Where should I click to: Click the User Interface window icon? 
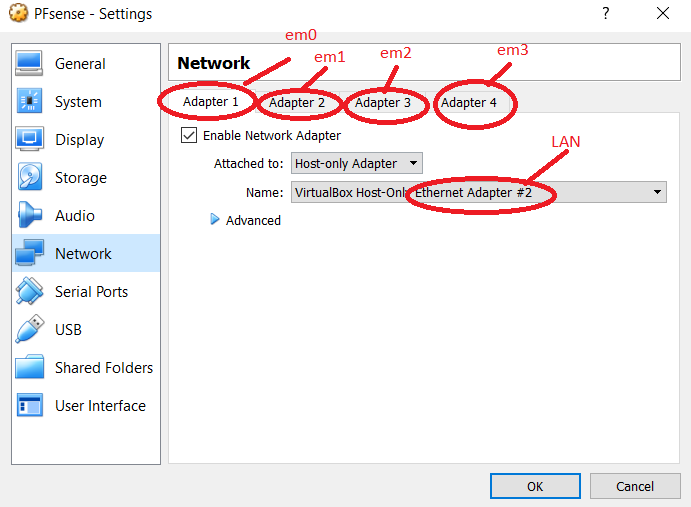coord(30,405)
